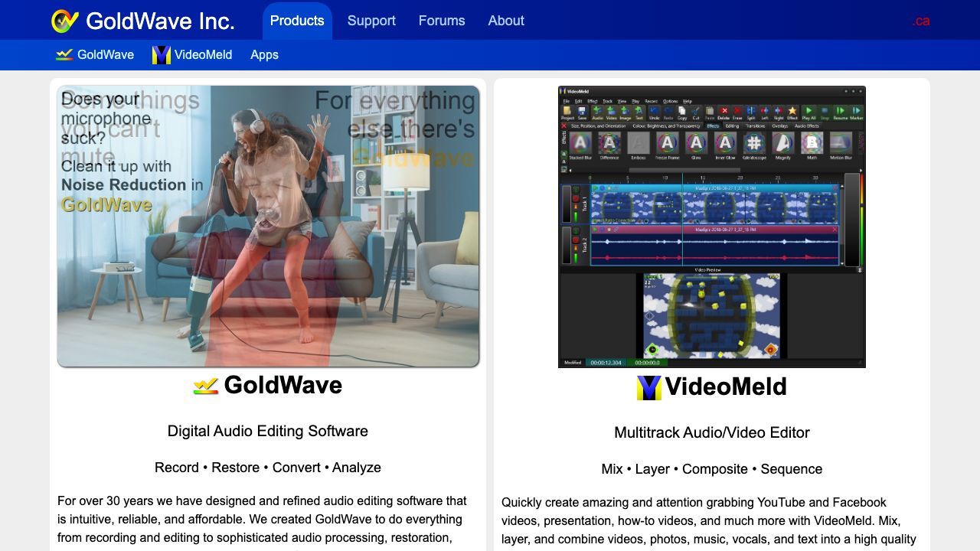The width and height of the screenshot is (980, 551).
Task: Click 'Mix • Layer • Composite • Sequence' line
Action: (712, 469)
